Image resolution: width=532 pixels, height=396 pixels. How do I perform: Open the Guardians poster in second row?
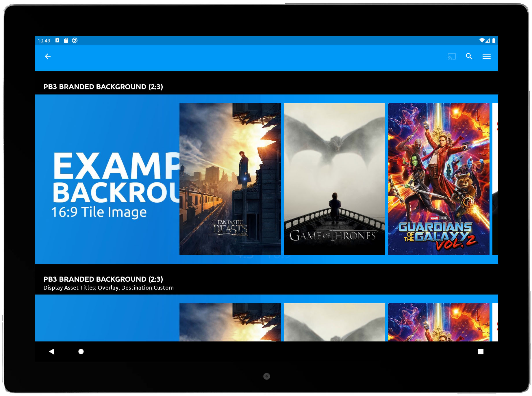coord(439,322)
